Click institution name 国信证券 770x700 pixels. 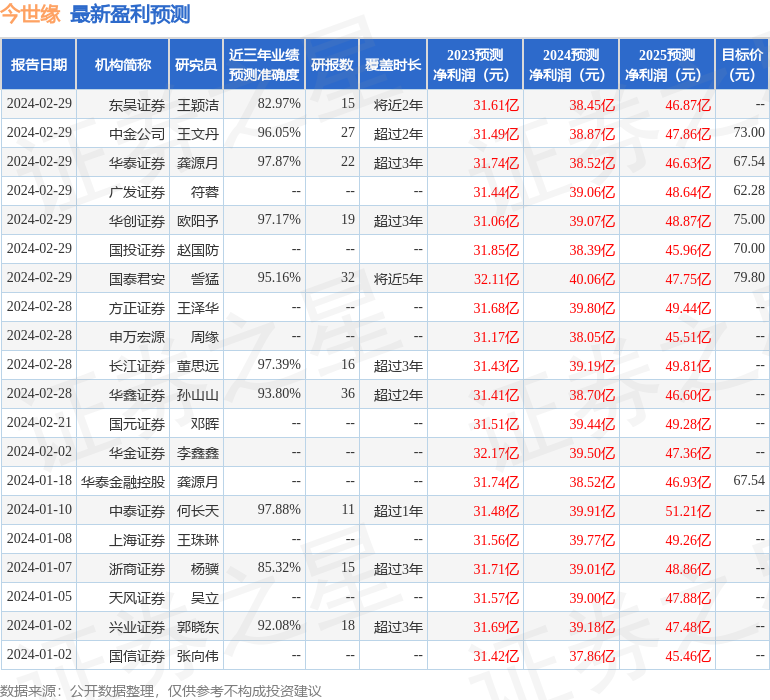[x=137, y=656]
